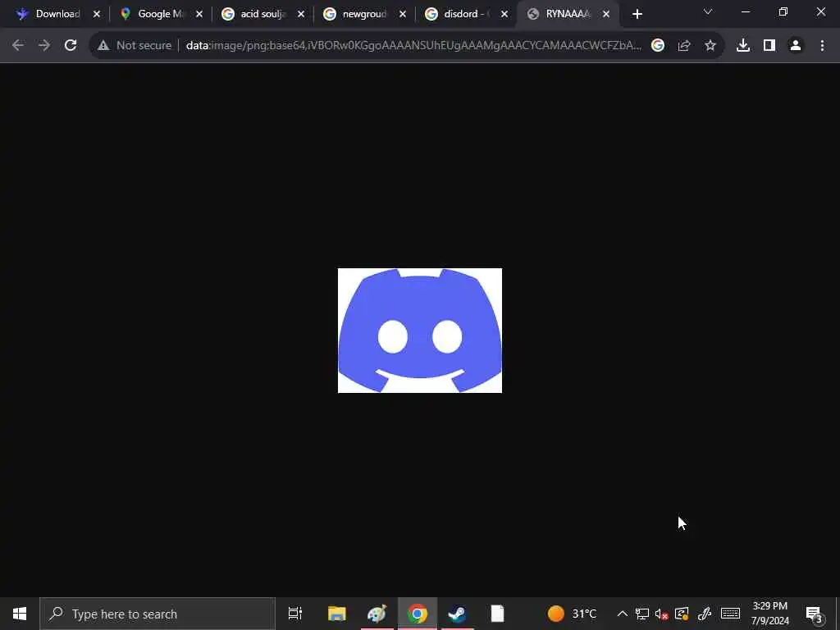This screenshot has height=630, width=840.
Task: Bookmark this page with star icon
Action: [x=710, y=46]
